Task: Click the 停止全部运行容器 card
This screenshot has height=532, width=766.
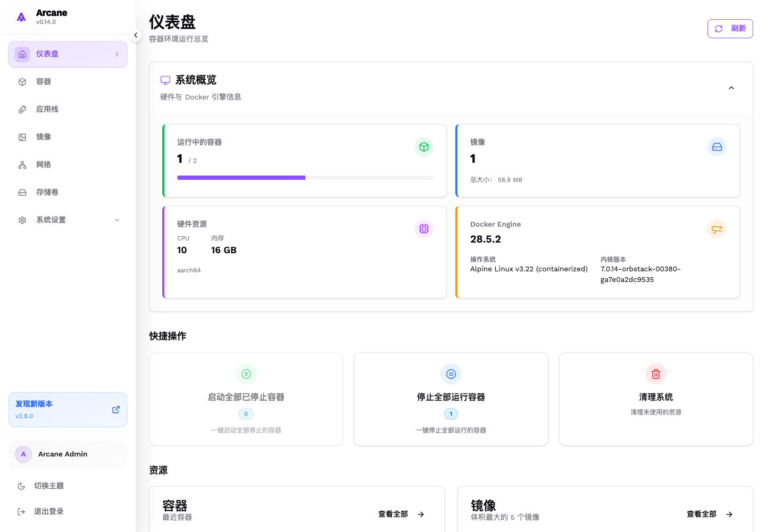Action: click(x=451, y=399)
